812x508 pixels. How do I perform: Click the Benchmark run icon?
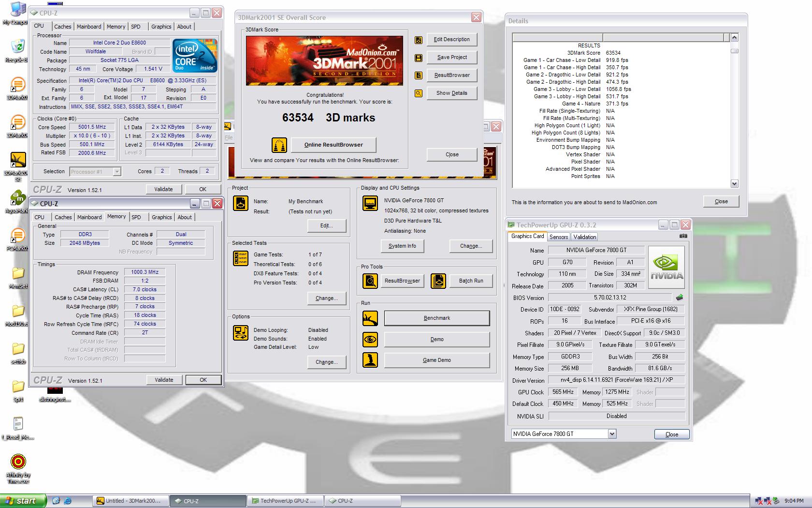point(370,318)
